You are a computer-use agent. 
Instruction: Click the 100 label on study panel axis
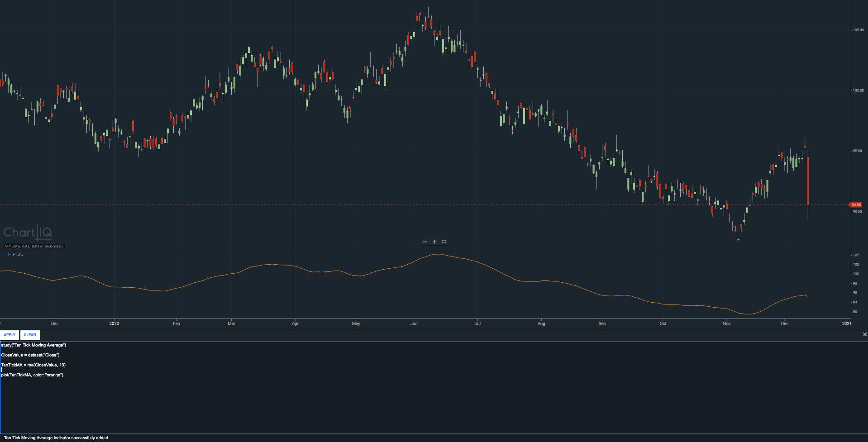point(856,274)
